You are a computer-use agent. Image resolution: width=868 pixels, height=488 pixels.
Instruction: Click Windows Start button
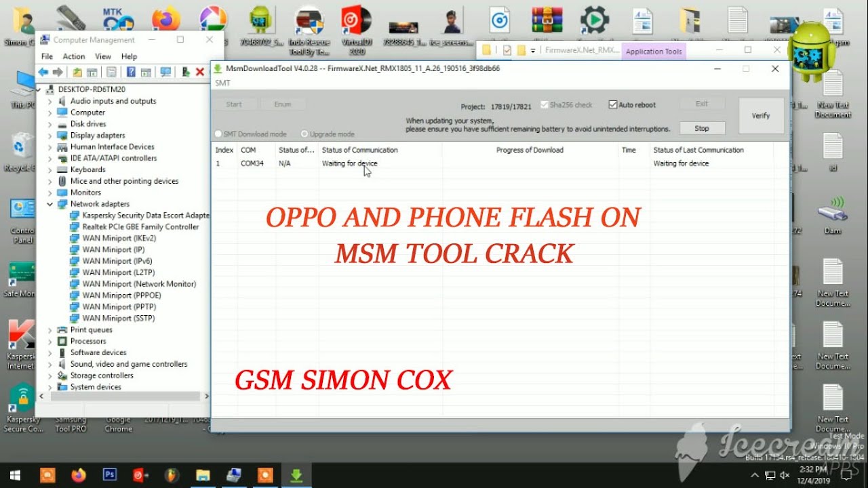14,475
